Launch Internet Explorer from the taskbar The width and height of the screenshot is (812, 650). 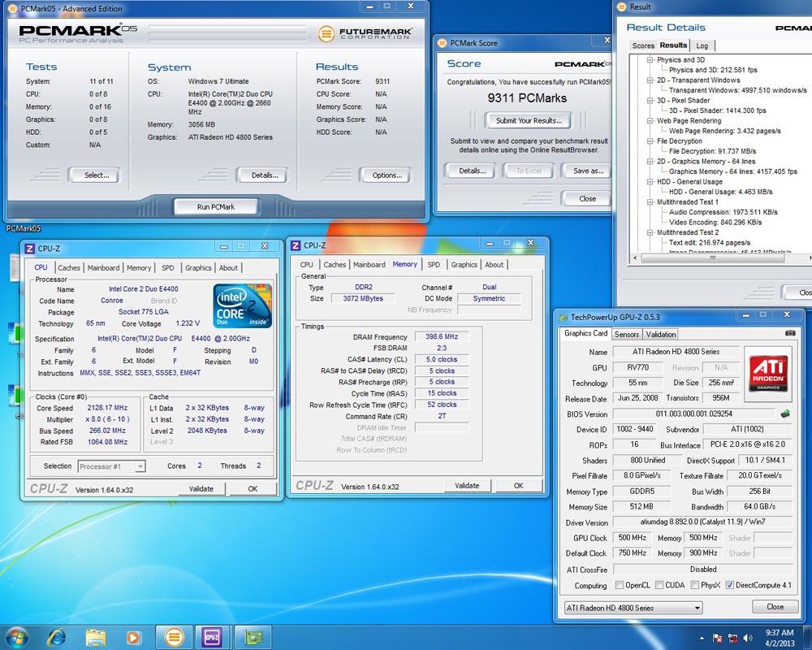(56, 637)
